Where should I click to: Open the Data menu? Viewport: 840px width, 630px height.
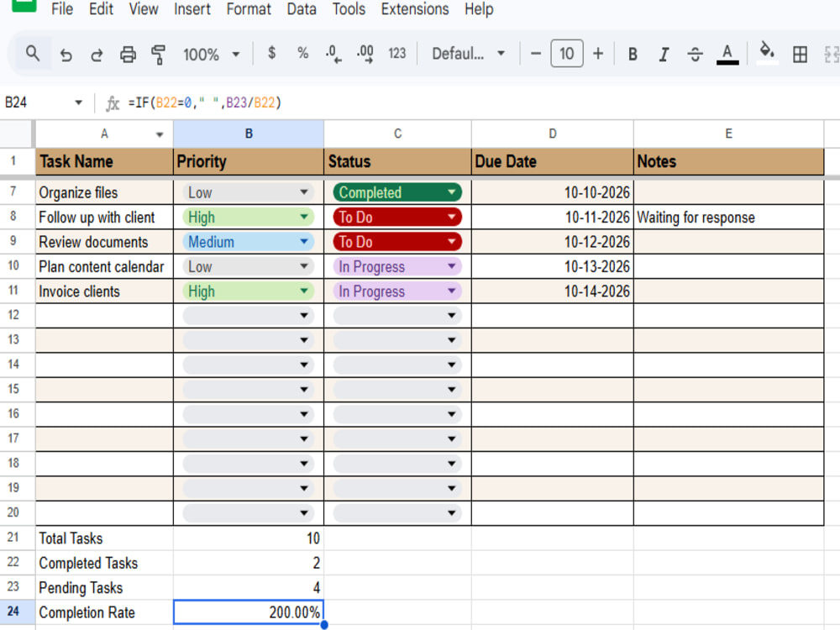coord(302,9)
